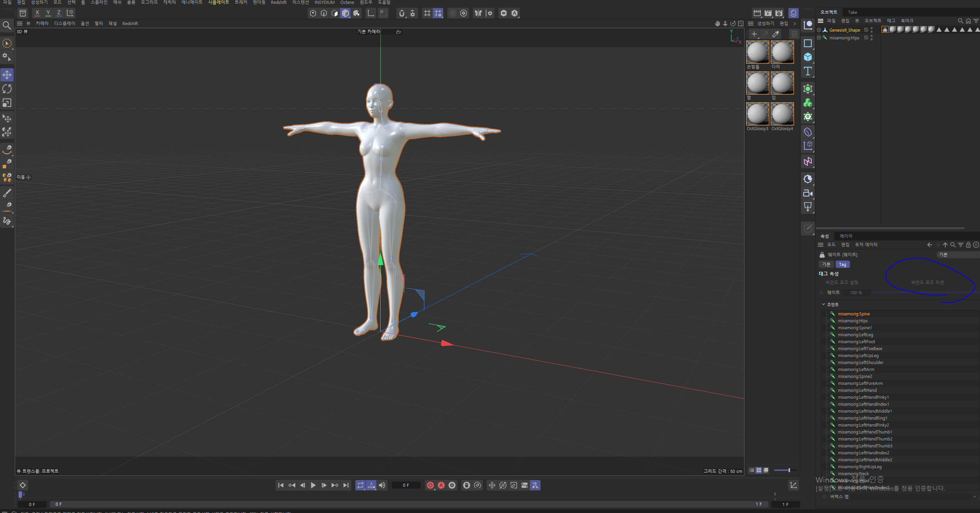The image size is (980, 513).
Task: Click the green Cloner MoGraph icon
Action: (807, 103)
